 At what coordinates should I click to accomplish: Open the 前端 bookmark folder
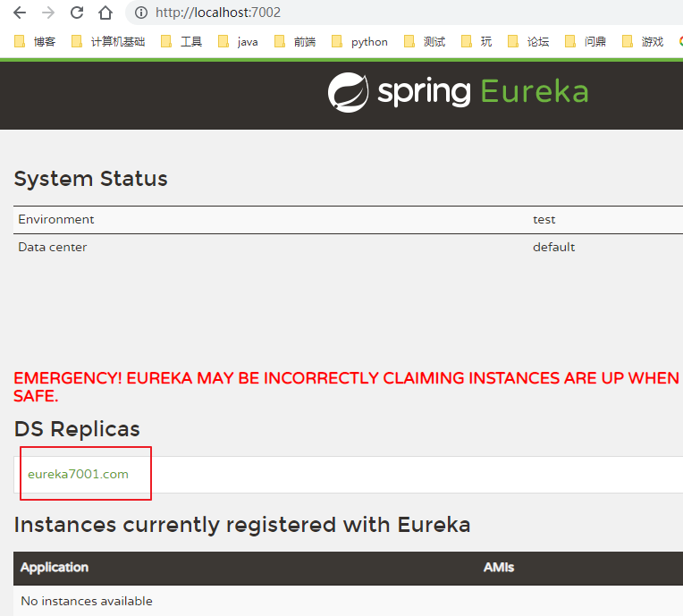[295, 42]
